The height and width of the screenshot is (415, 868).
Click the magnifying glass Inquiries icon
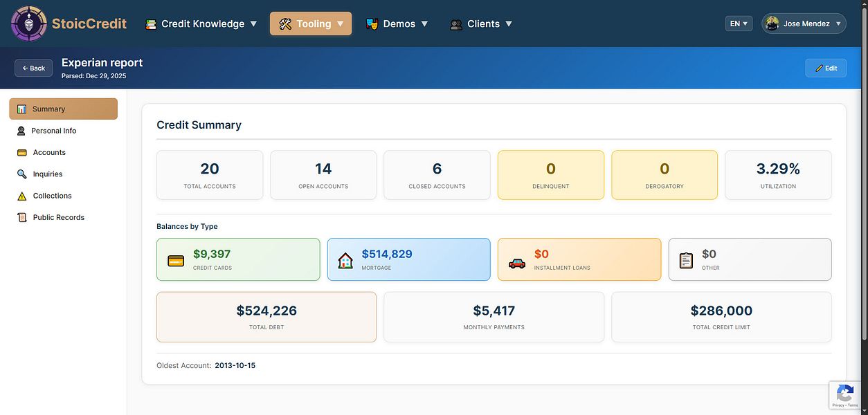coord(20,174)
